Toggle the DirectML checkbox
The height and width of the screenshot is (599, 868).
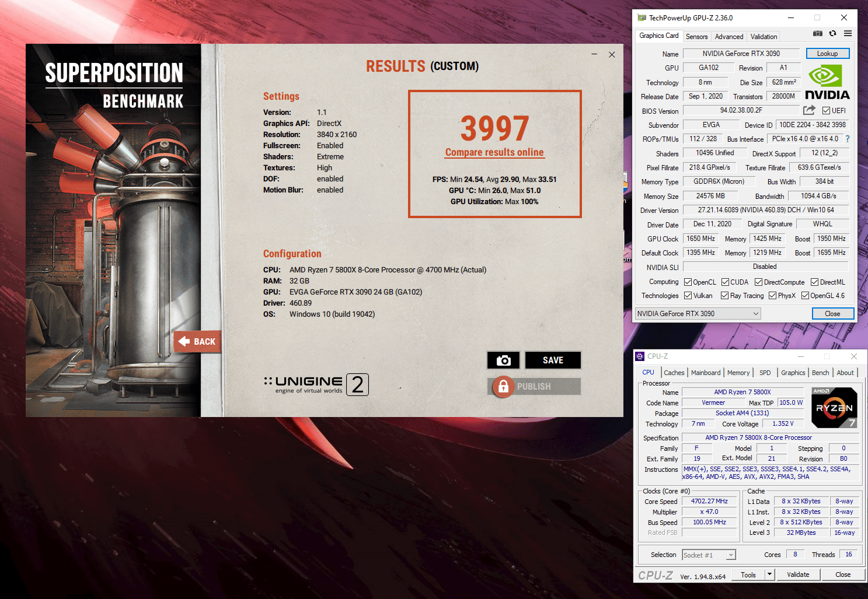(x=814, y=282)
